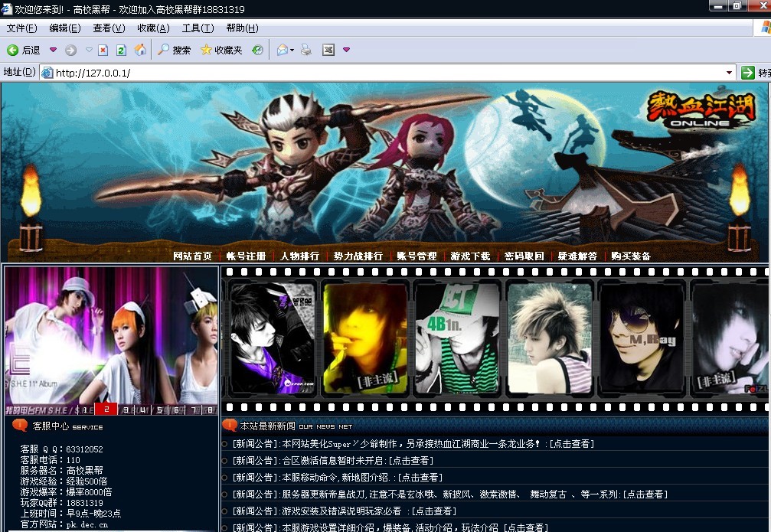Click the History clock icon
The width and height of the screenshot is (771, 532).
pyautogui.click(x=258, y=51)
